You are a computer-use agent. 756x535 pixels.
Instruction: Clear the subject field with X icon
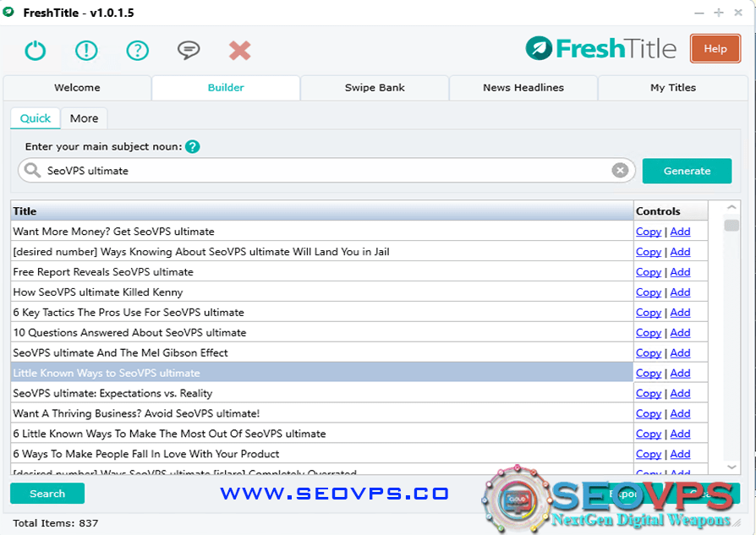(x=620, y=170)
